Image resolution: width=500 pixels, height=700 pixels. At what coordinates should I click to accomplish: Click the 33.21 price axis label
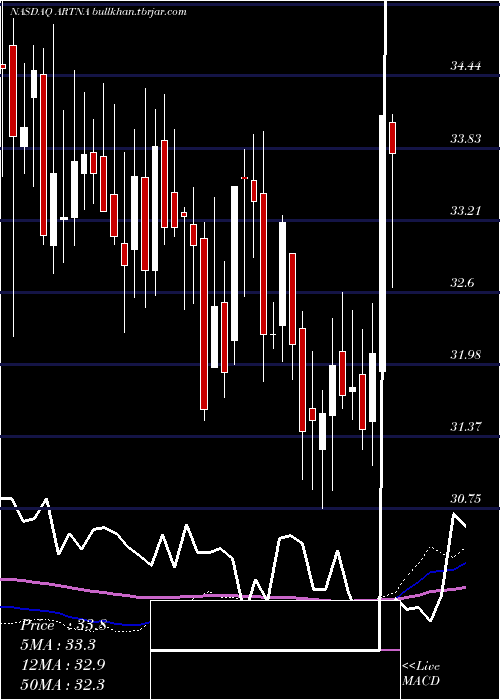[x=466, y=211]
